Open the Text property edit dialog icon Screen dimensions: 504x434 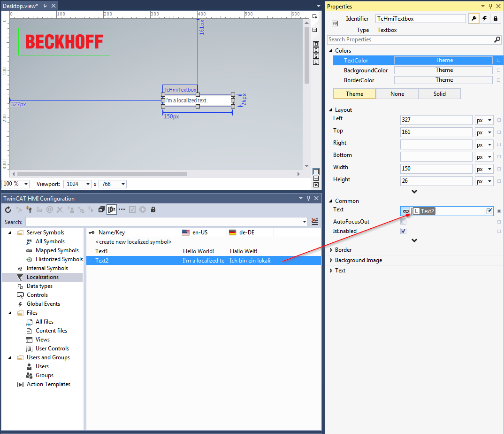tap(489, 211)
